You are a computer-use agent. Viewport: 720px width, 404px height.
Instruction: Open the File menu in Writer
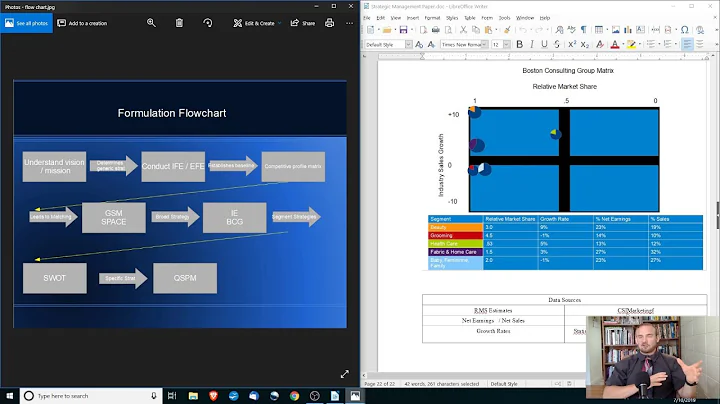pos(366,18)
